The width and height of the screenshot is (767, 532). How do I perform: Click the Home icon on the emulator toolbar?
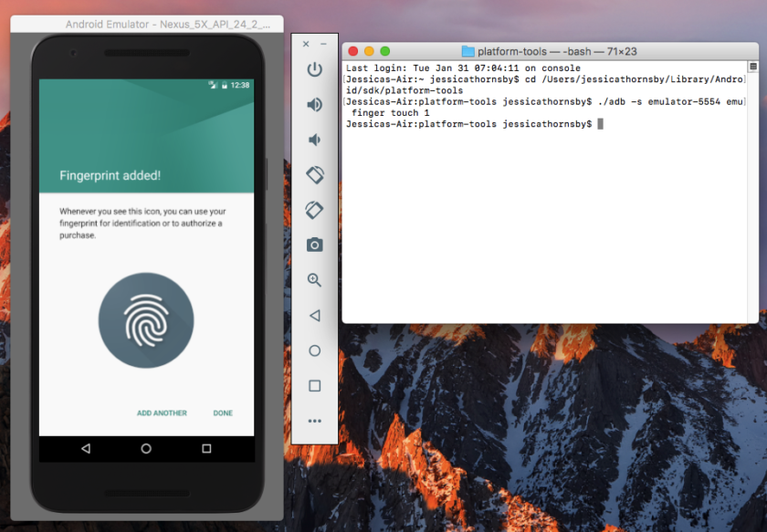pyautogui.click(x=314, y=350)
